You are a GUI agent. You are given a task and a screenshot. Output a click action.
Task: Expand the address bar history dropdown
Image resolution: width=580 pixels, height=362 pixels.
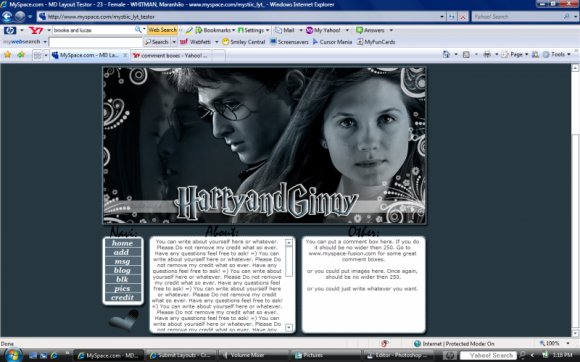pyautogui.click(x=442, y=17)
